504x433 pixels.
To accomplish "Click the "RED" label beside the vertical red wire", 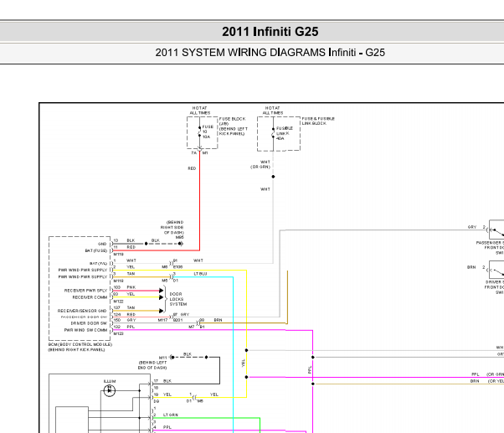I will [192, 168].
